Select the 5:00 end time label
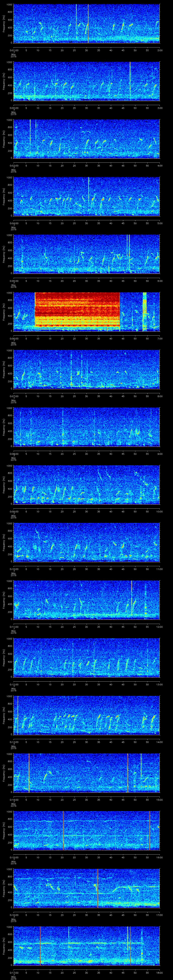Screen dimensions: 173x980 160,223
